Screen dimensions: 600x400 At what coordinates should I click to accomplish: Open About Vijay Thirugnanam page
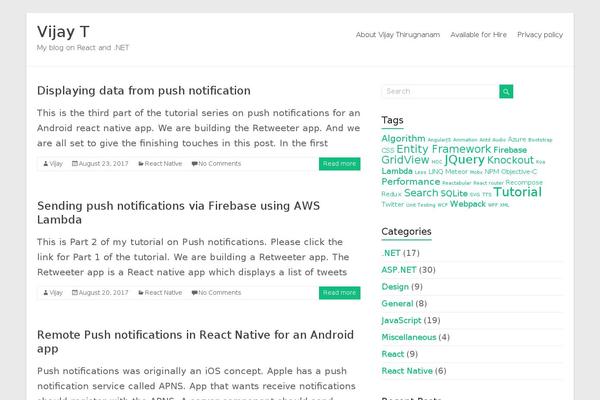point(398,35)
